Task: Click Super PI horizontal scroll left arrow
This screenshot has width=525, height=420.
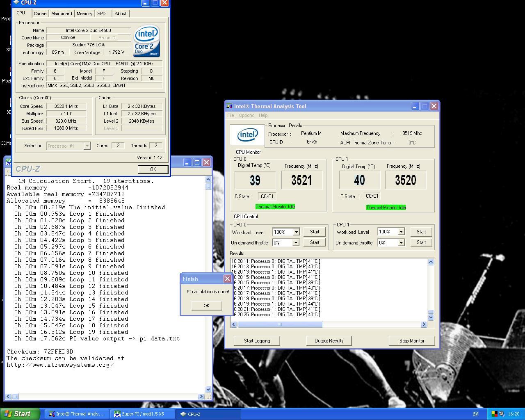Action: [8, 397]
